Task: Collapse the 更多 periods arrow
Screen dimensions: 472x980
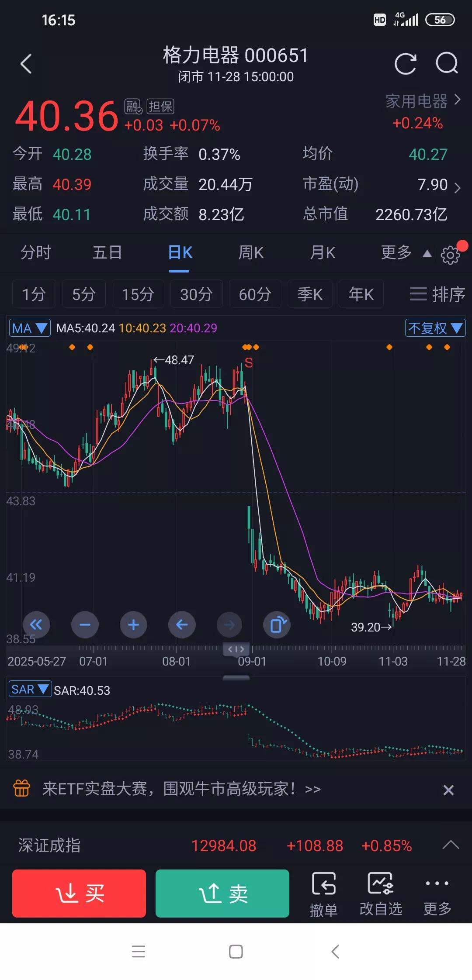Action: pos(427,254)
